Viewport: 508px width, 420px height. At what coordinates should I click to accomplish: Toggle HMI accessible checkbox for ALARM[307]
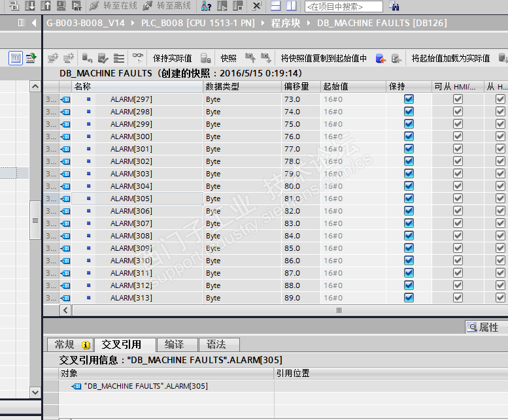point(458,223)
